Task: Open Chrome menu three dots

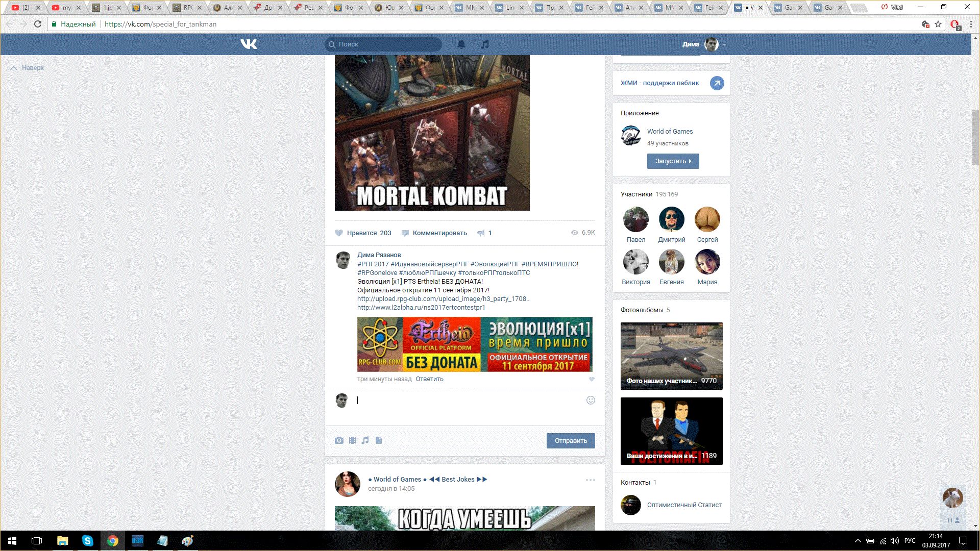Action: tap(971, 24)
